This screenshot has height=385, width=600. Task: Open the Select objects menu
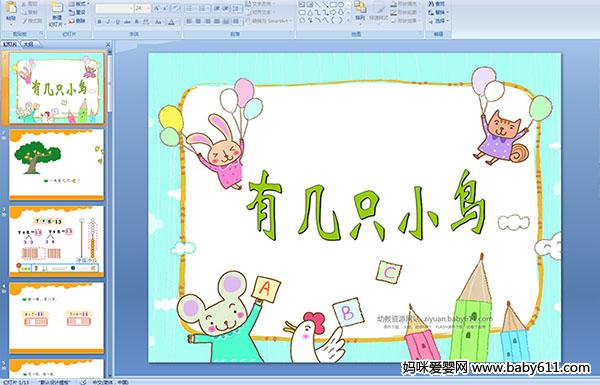[438, 21]
